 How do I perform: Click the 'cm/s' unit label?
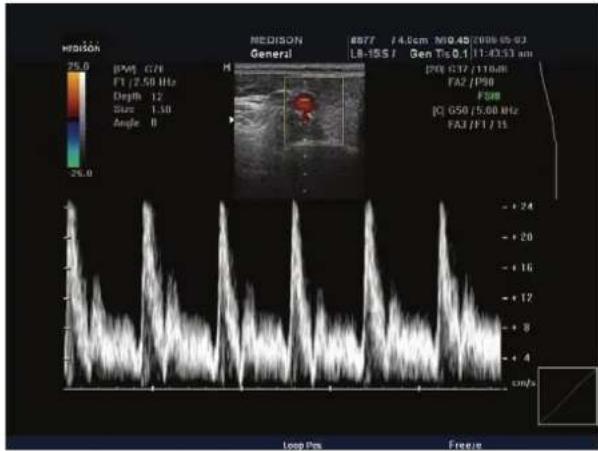523,383
